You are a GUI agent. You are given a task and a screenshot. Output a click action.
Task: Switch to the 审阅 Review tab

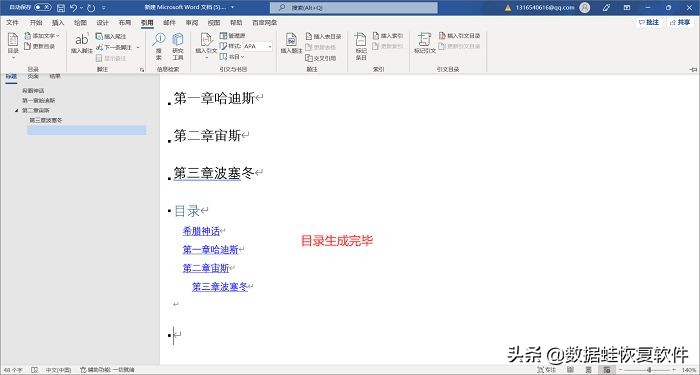192,22
